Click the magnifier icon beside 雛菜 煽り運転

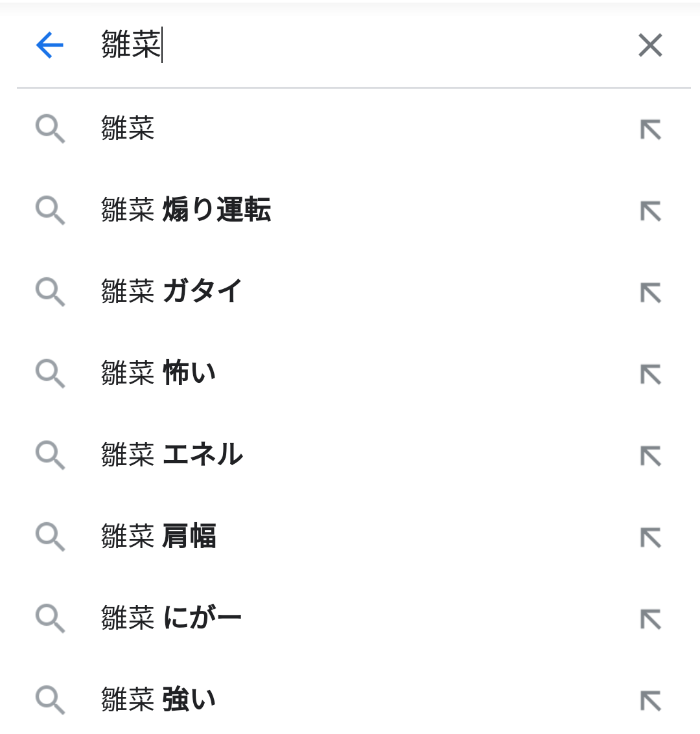point(50,211)
